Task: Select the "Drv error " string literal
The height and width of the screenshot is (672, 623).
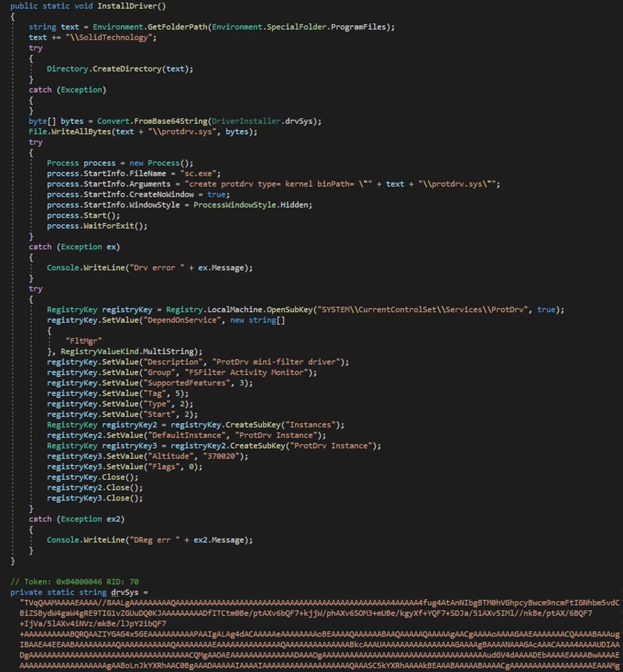Action: [x=157, y=268]
